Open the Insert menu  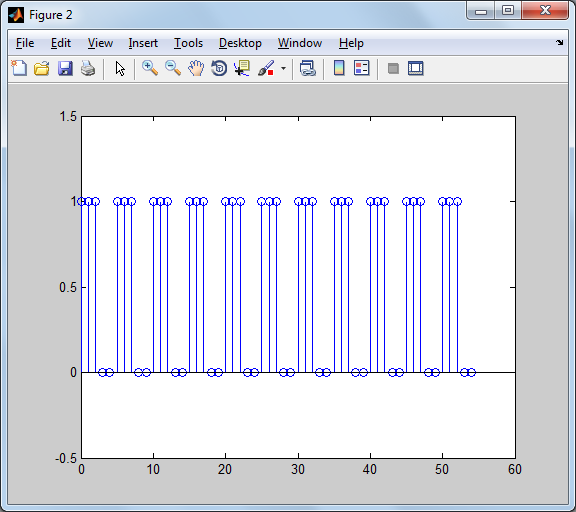[x=143, y=43]
